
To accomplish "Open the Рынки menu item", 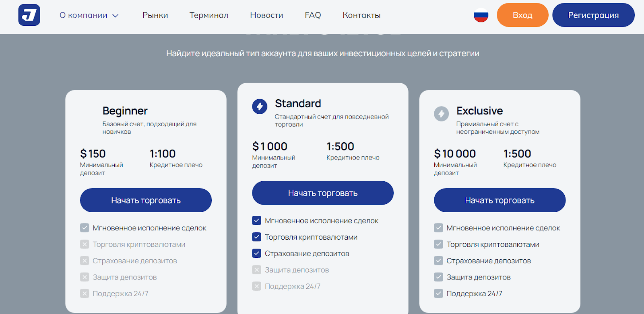I will [155, 15].
